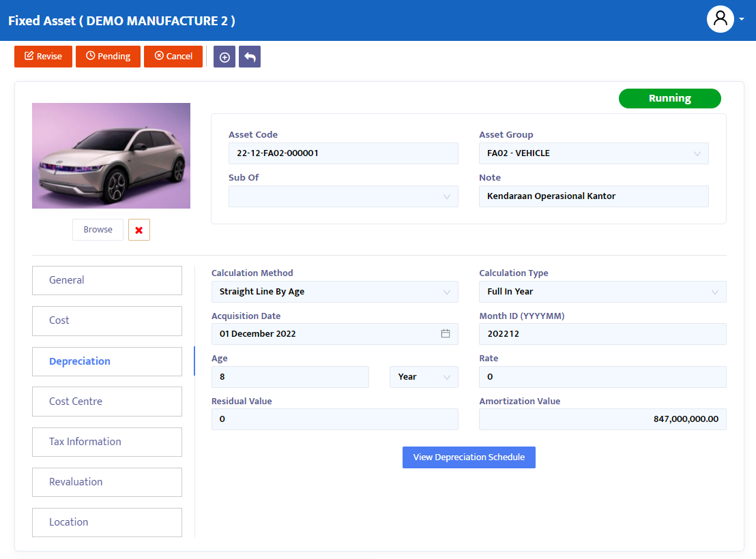Click the vehicle asset thumbnail image

coord(111,155)
